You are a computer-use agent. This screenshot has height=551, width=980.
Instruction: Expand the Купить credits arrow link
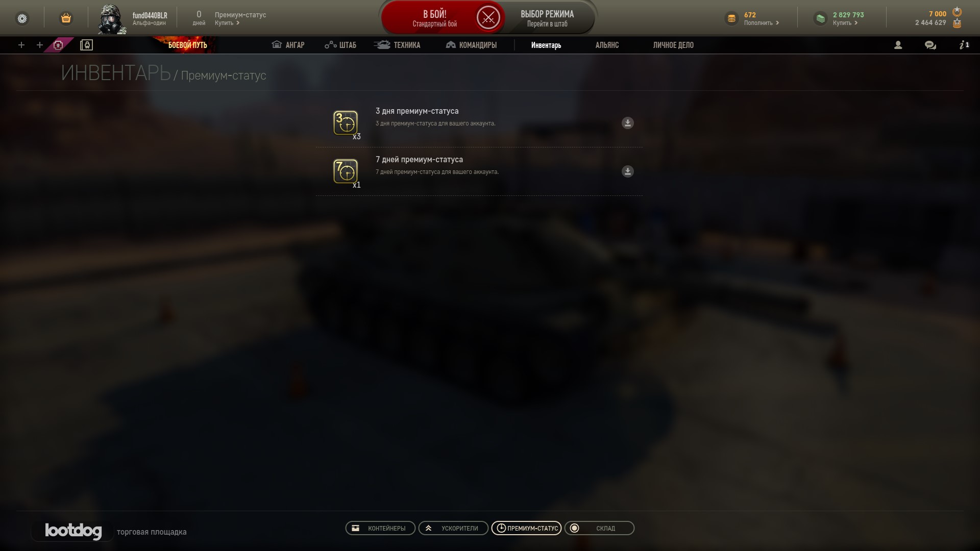click(845, 23)
